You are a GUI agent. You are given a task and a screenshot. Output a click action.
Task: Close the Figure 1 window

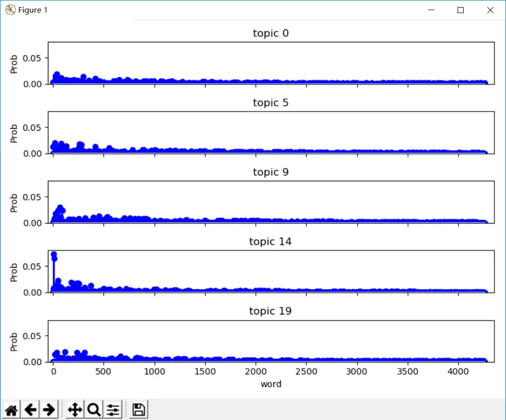click(490, 10)
